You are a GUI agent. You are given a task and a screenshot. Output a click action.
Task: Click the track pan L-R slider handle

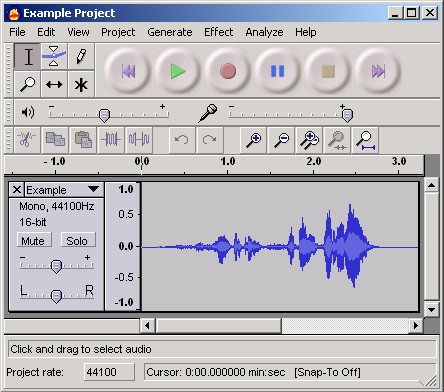pos(56,296)
